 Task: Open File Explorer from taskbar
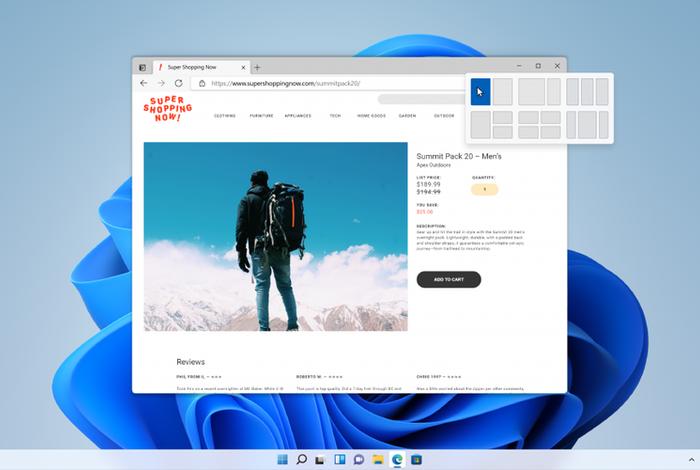(x=378, y=459)
